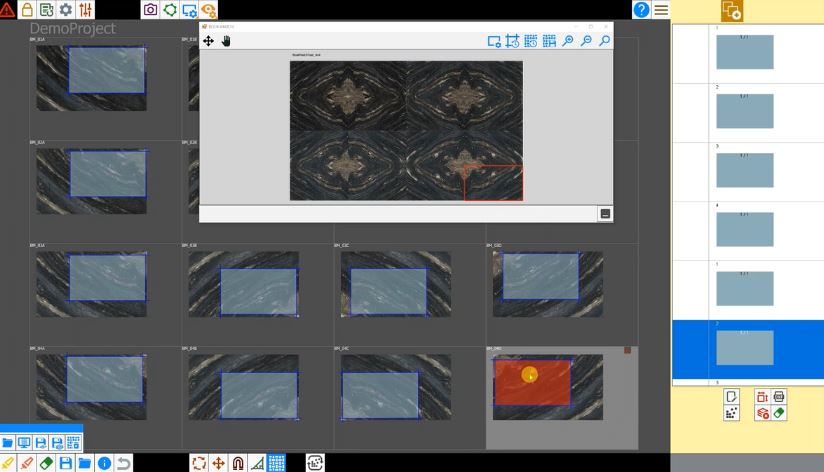The height and width of the screenshot is (472, 824).
Task: Select the second slab thumbnail in third row
Action: (x=244, y=284)
